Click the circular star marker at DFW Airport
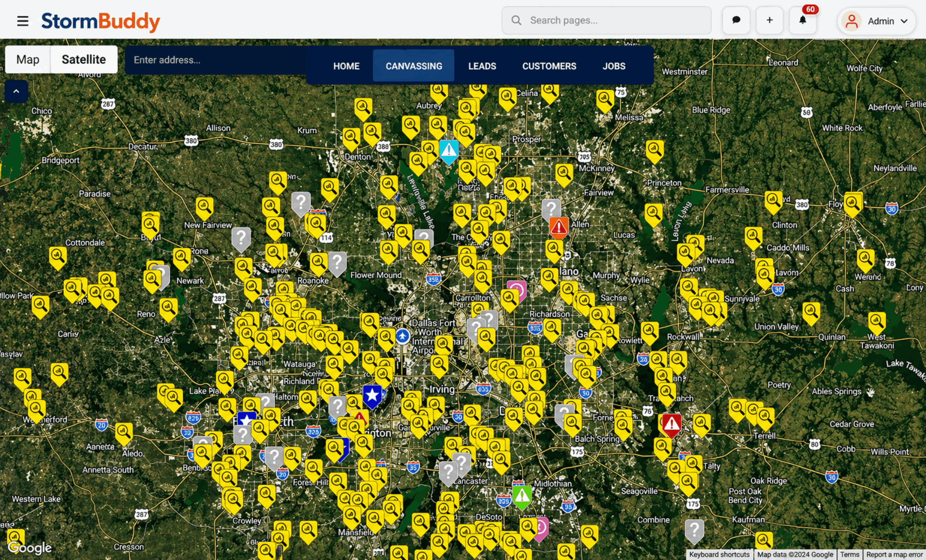The image size is (926, 560). point(403,336)
